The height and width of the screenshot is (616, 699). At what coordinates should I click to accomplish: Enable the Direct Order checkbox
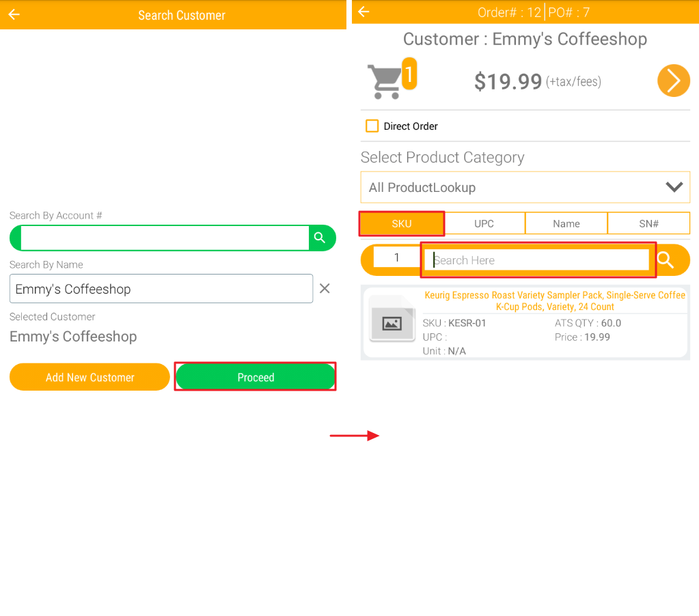[x=372, y=126]
